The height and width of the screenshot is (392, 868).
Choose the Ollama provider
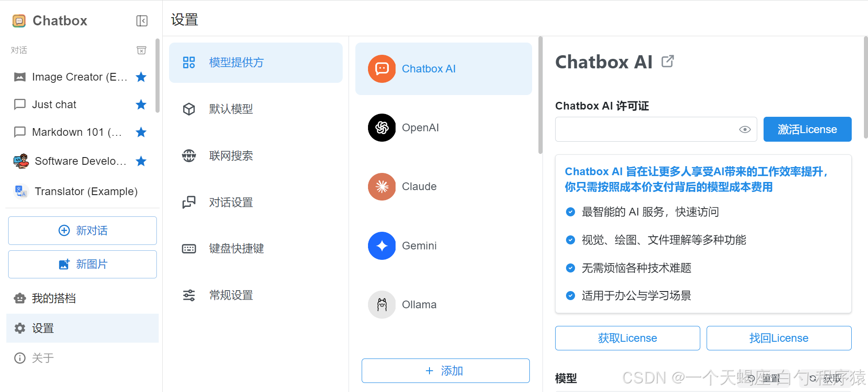point(443,305)
